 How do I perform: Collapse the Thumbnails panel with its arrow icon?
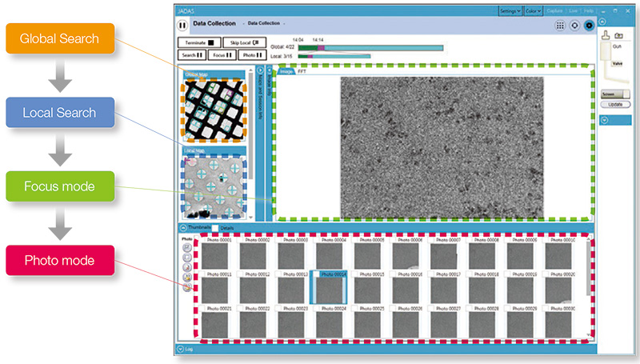(182, 229)
